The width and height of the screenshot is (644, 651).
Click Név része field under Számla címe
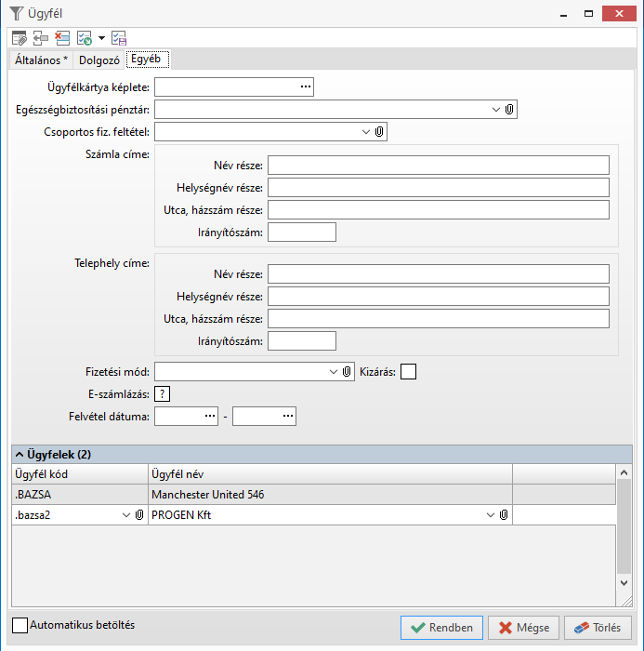439,166
